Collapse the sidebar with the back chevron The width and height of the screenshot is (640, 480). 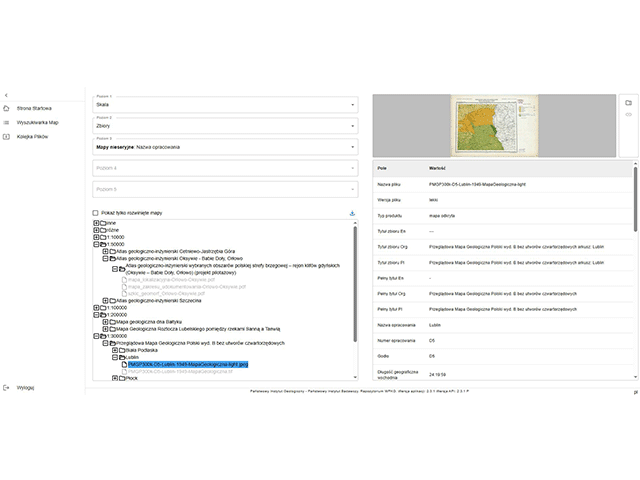6,95
